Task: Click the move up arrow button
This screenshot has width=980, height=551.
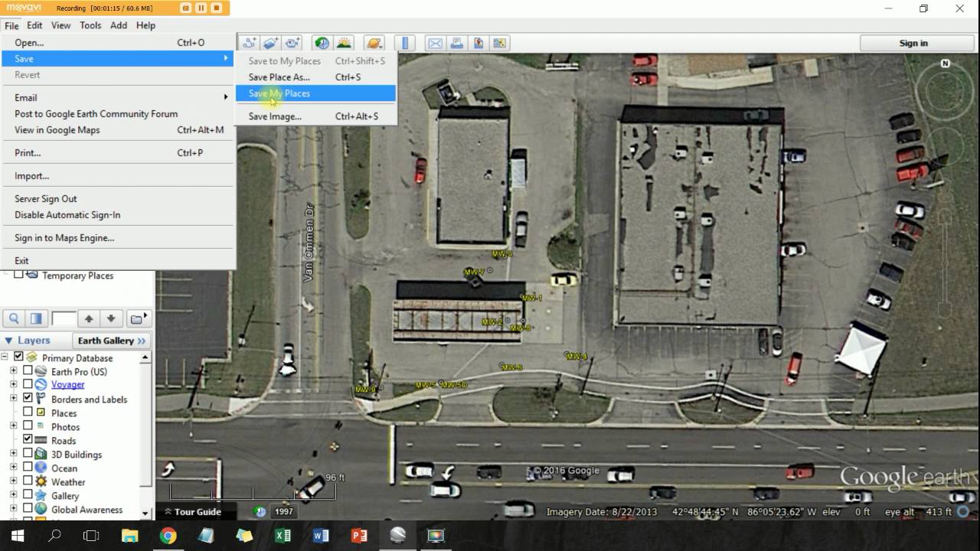Action: click(x=89, y=318)
